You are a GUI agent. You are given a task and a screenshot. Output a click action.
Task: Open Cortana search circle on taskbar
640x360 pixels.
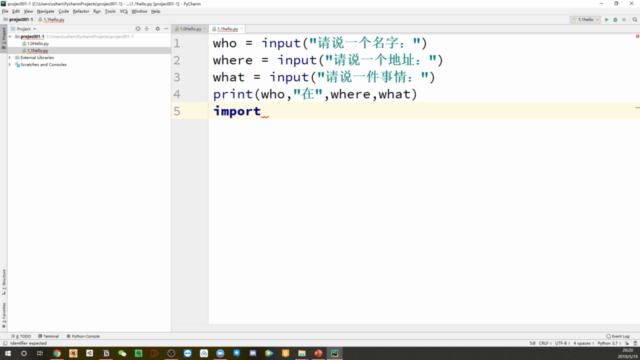coord(24,353)
